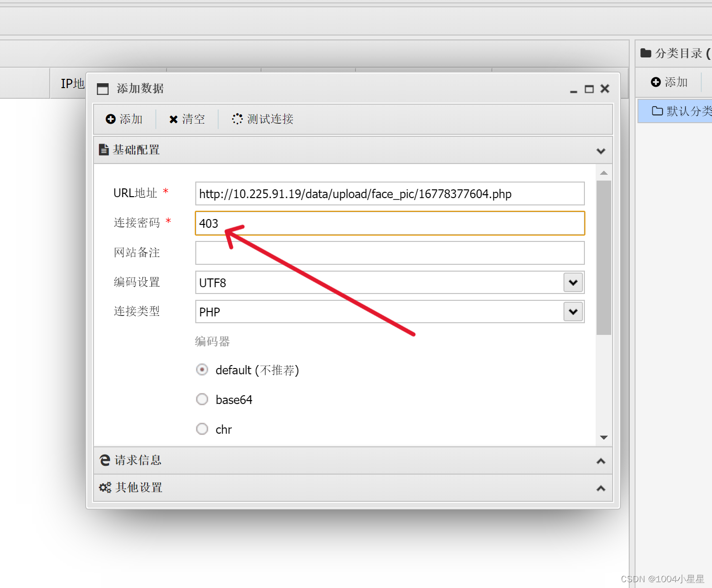Image resolution: width=712 pixels, height=588 pixels.
Task: Click the scrollbar up arrow in dialog
Action: [x=604, y=173]
